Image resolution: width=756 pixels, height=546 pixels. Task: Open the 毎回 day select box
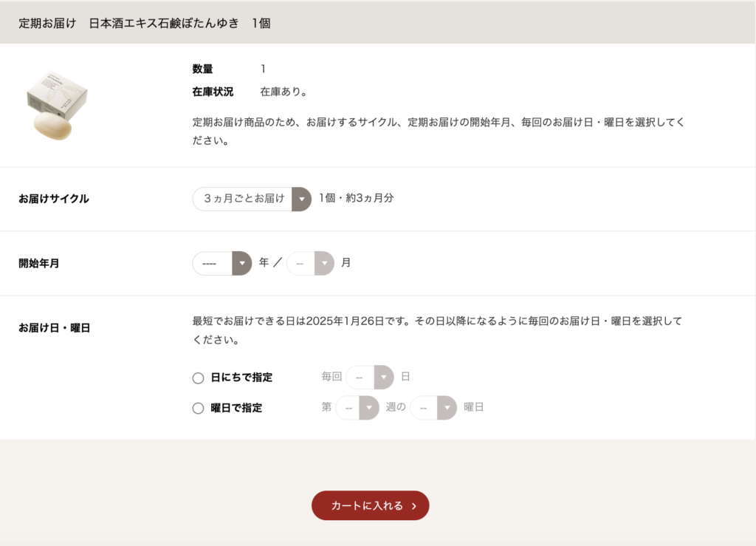pos(370,378)
